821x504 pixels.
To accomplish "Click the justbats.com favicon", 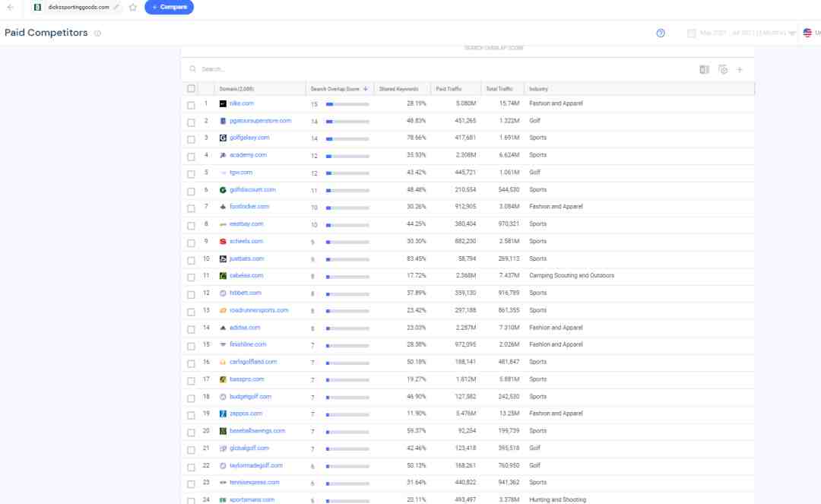I will click(223, 259).
